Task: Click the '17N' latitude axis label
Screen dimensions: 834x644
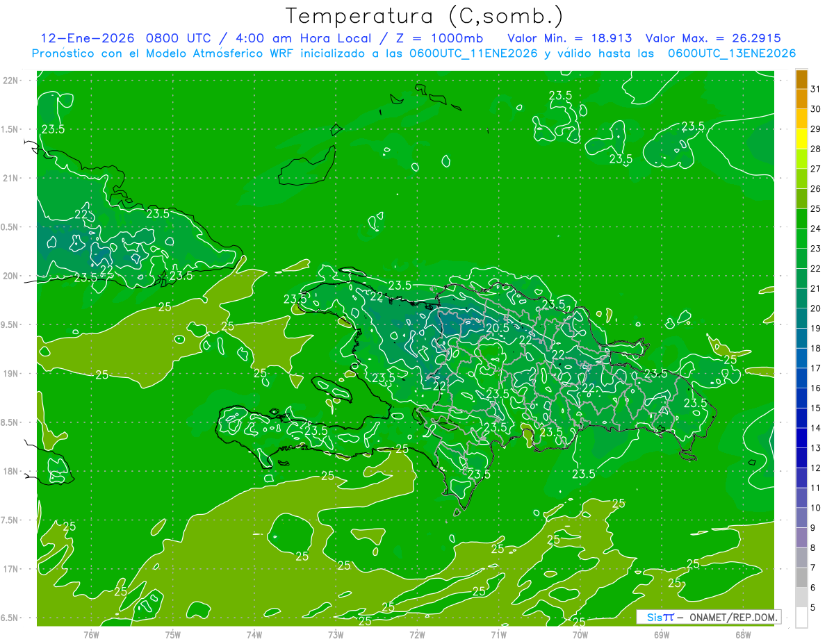Action: point(11,569)
